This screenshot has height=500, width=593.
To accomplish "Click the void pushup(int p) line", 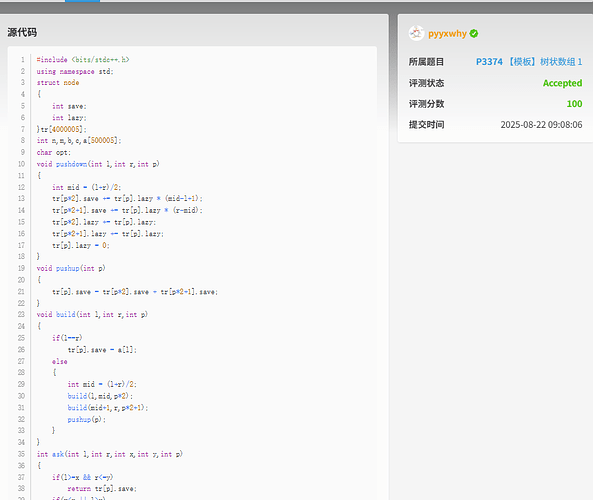I will click(x=71, y=268).
